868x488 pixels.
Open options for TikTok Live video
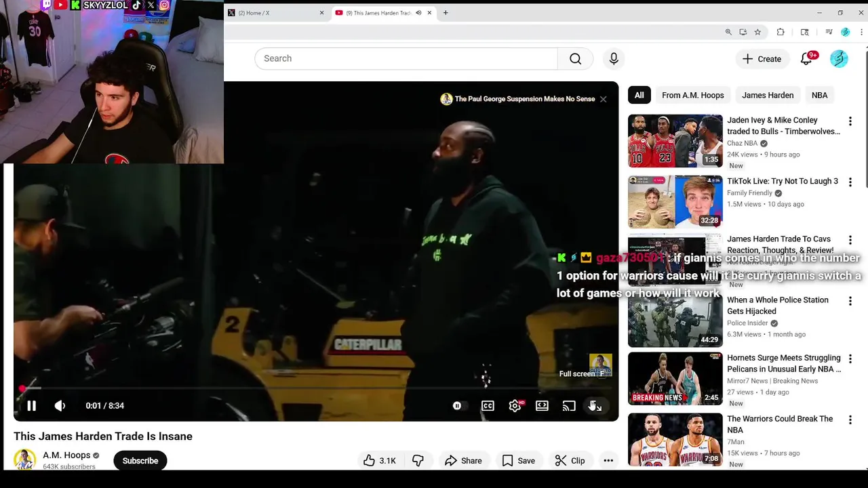click(x=850, y=182)
